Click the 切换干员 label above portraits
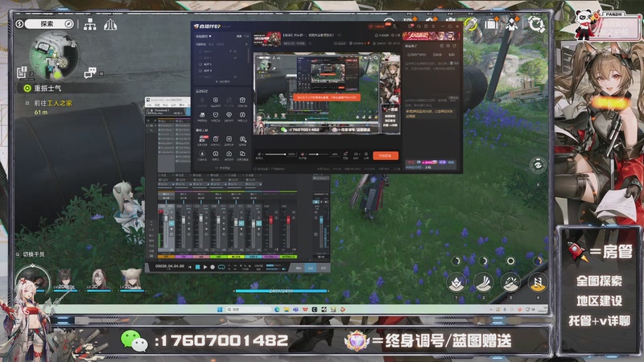This screenshot has height=362, width=644. 34,254
